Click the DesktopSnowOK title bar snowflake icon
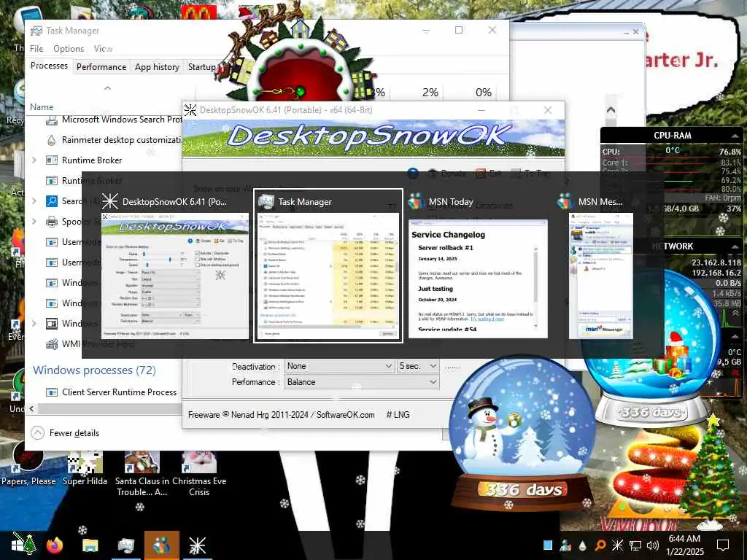 (190, 110)
